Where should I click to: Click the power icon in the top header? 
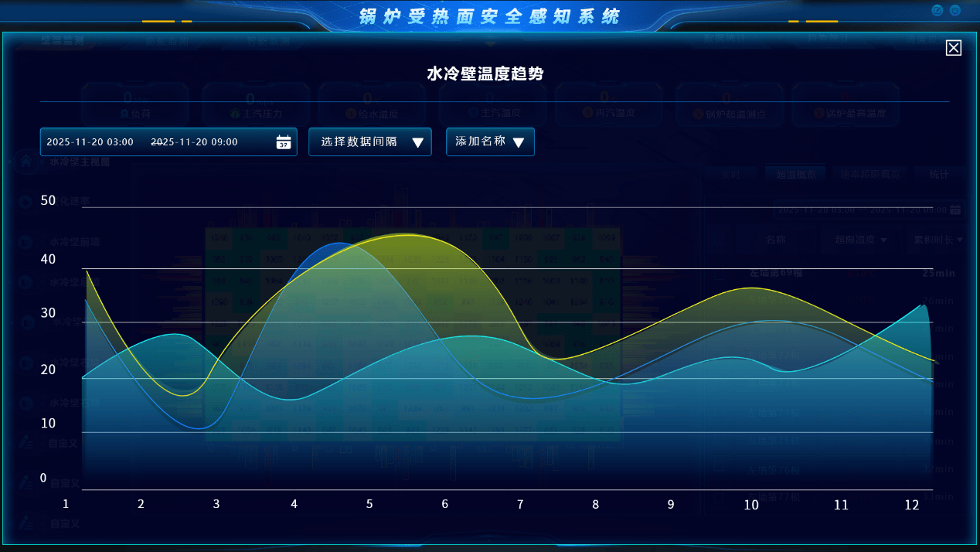[955, 11]
